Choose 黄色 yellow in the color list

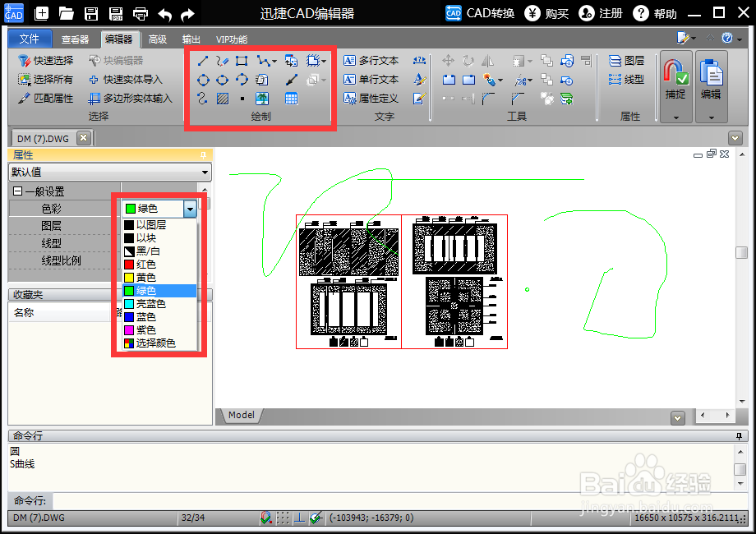pos(159,278)
